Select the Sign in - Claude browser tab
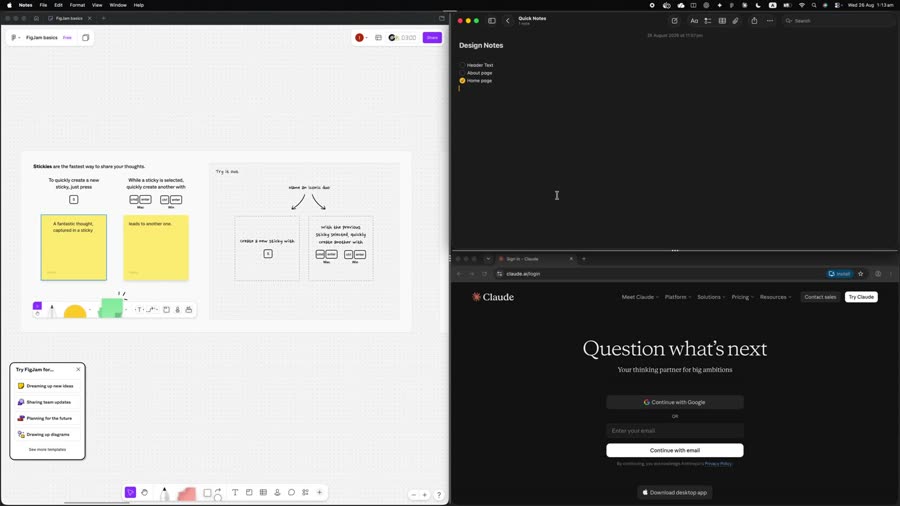 pos(535,259)
